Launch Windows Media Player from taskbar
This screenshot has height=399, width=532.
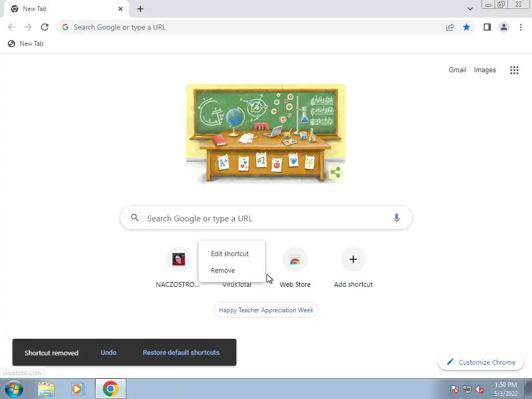(x=78, y=389)
